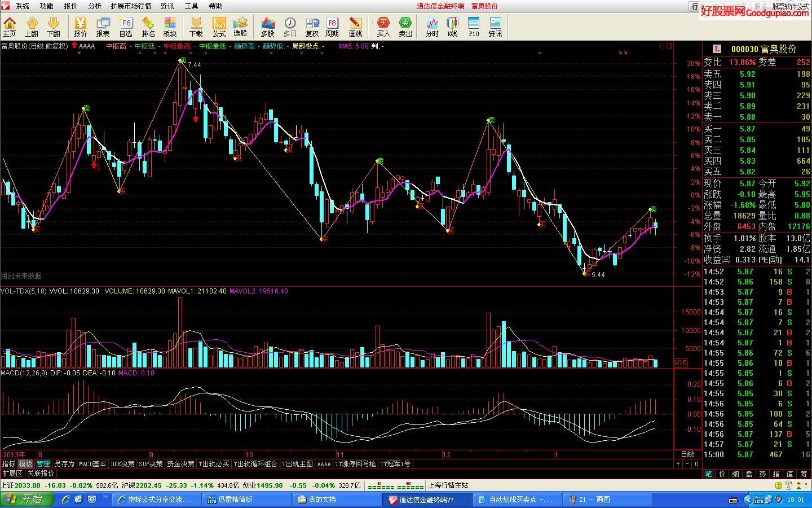
Task: Click the green 卖出 sell icon
Action: 405,27
